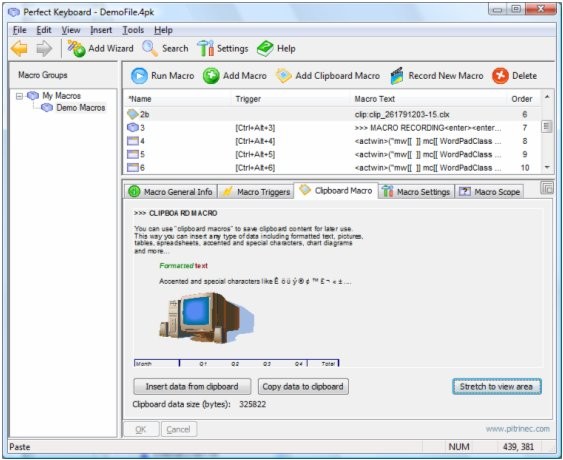Click the back arrow navigation icon
Viewport: 563px width, 460px height.
[x=19, y=48]
